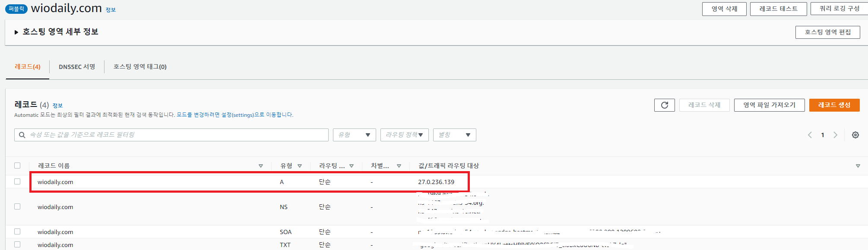The height and width of the screenshot is (250, 868).
Task: Follow the settings link to change mode
Action: [x=235, y=115]
